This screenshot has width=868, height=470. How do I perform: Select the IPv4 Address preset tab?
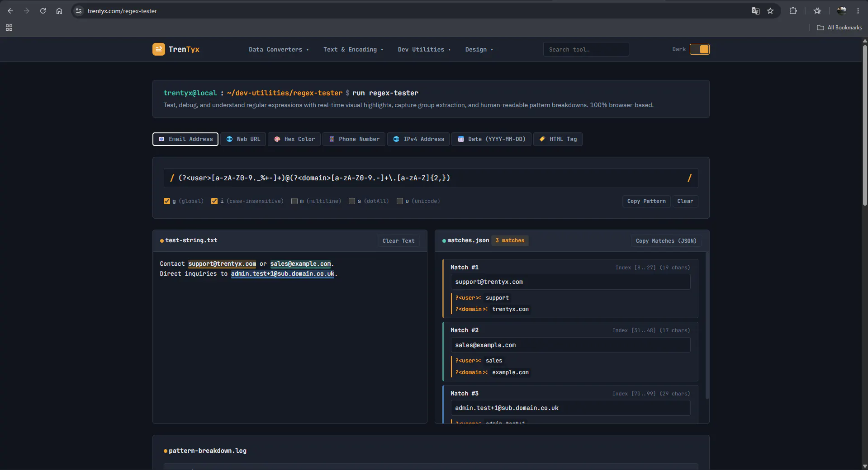coord(418,139)
